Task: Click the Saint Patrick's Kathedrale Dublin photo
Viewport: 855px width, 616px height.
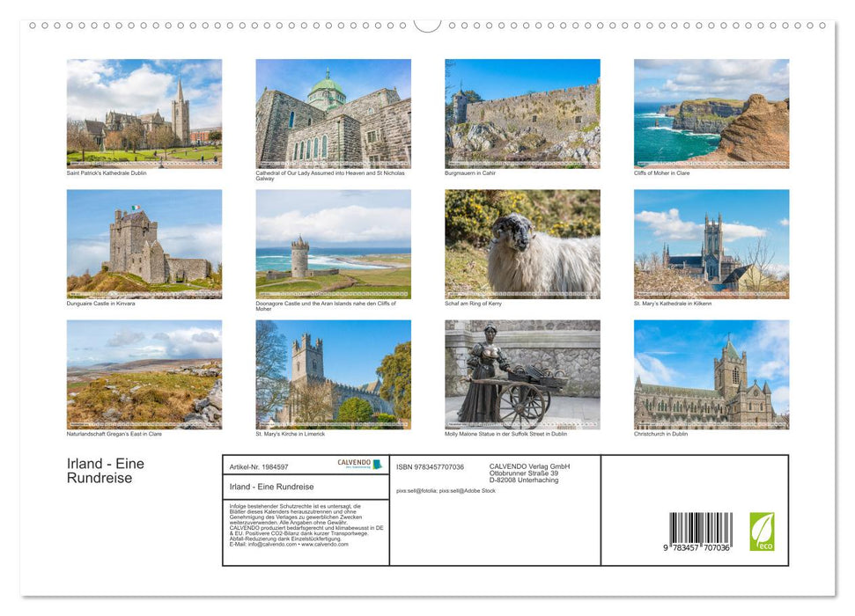Action: point(144,113)
